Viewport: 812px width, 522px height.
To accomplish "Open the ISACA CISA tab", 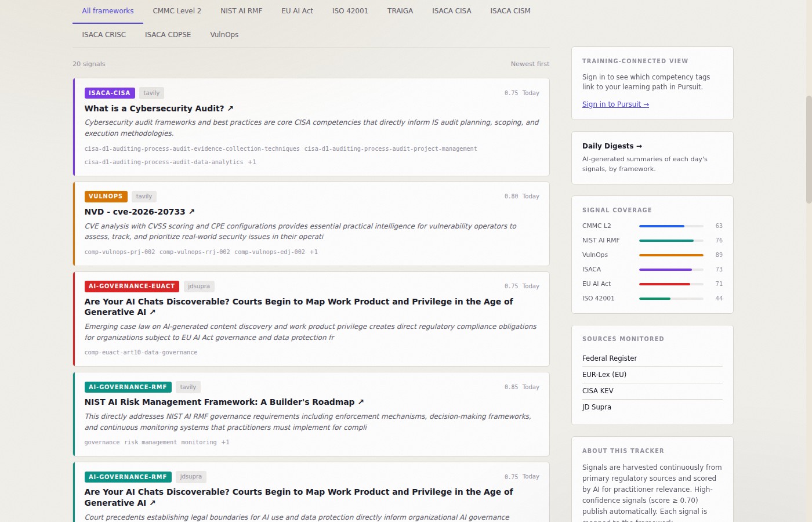I will (452, 11).
